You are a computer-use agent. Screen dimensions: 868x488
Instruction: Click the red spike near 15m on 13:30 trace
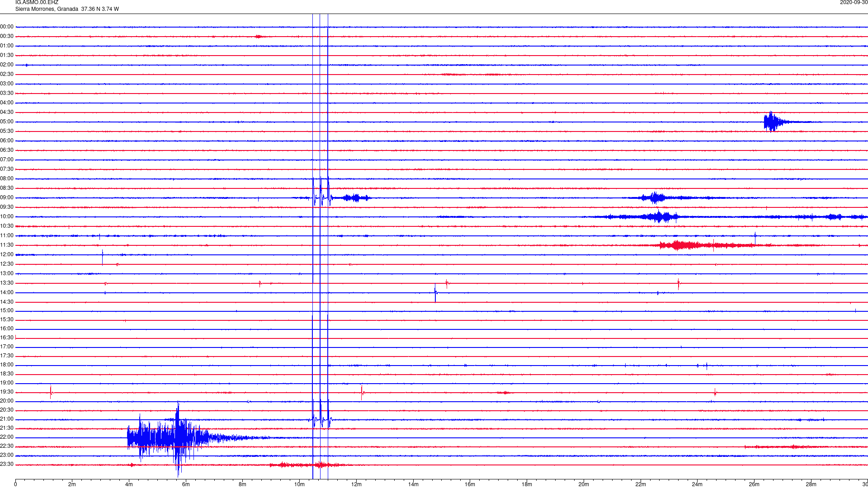click(x=447, y=284)
